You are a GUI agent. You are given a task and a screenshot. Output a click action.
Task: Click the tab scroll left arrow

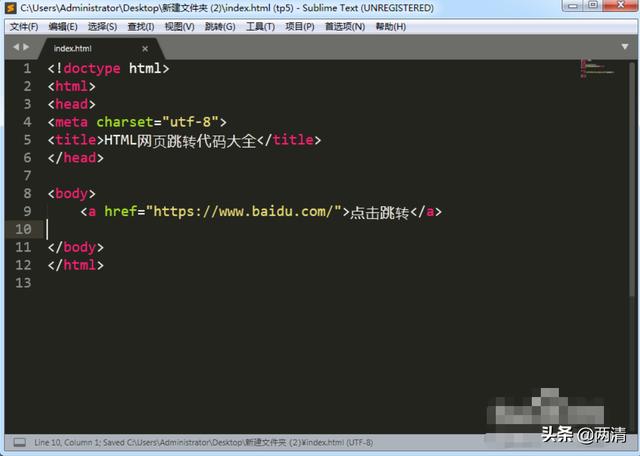(14, 48)
